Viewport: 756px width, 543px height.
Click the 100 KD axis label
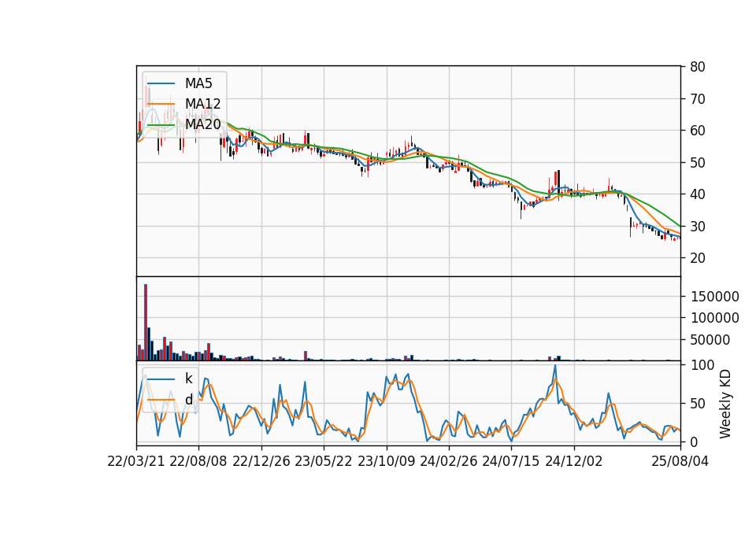pos(702,365)
